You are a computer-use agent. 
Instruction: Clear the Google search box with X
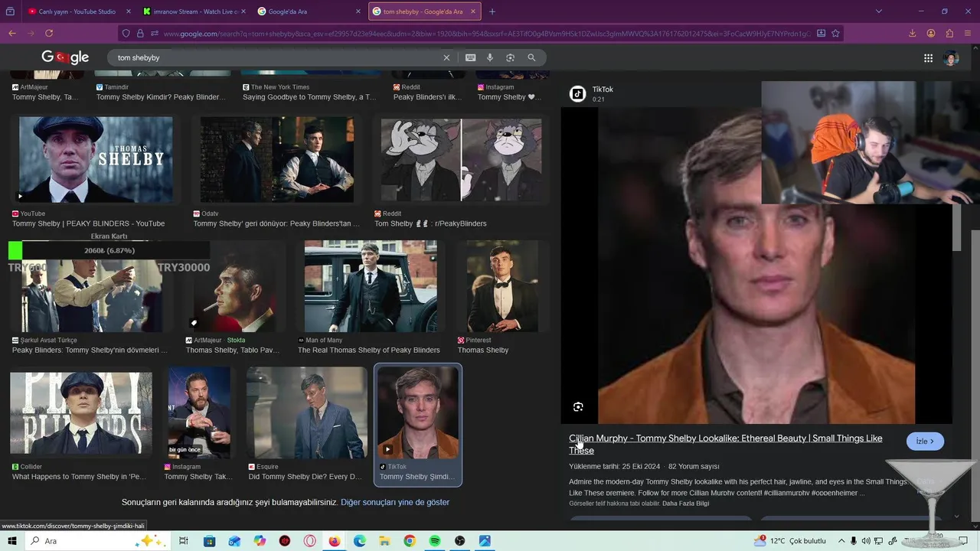446,57
